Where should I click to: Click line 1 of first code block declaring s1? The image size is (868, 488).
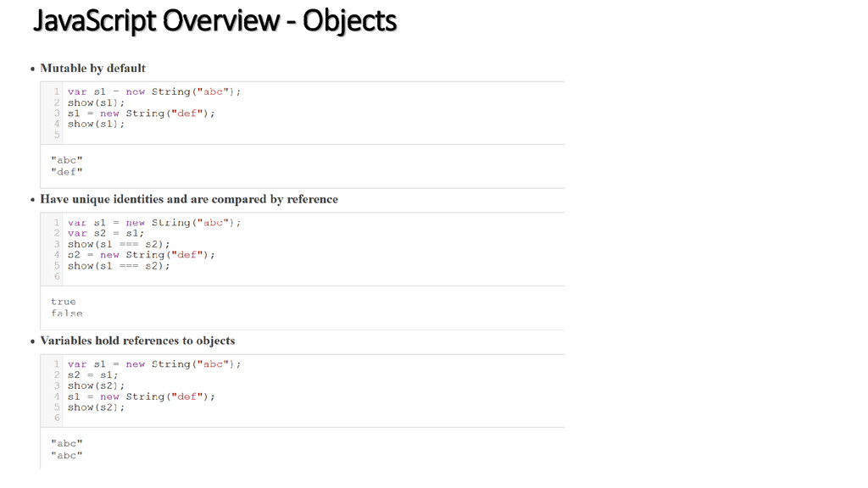coord(154,91)
